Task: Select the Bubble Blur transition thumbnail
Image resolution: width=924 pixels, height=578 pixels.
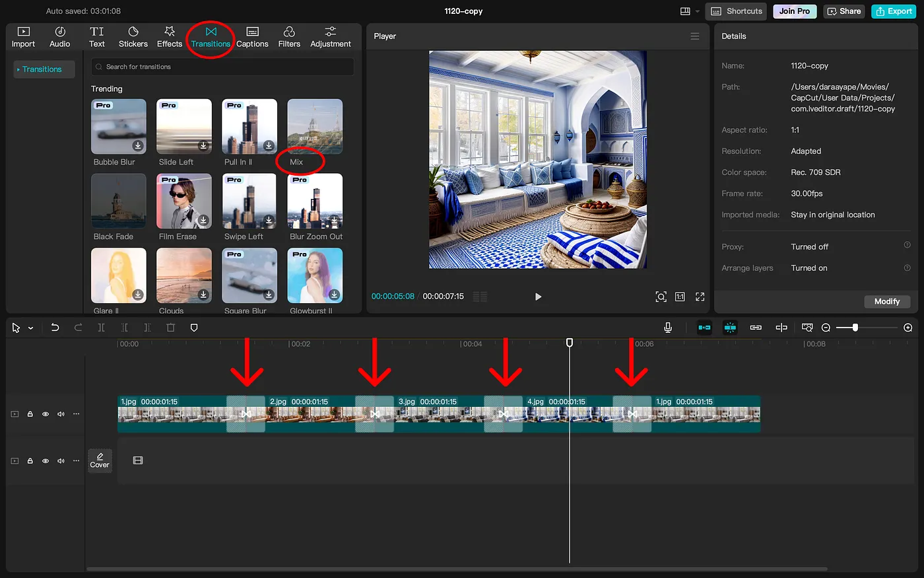Action: tap(119, 127)
